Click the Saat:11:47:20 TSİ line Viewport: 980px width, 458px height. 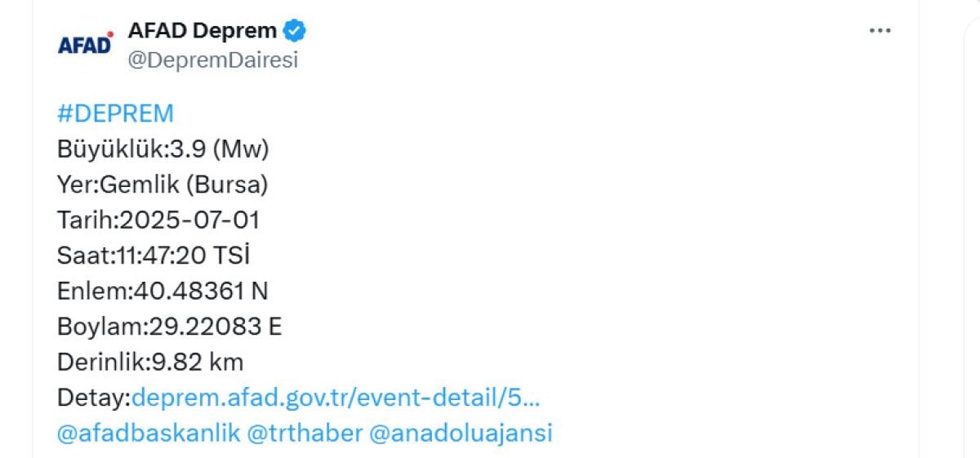pyautogui.click(x=153, y=256)
